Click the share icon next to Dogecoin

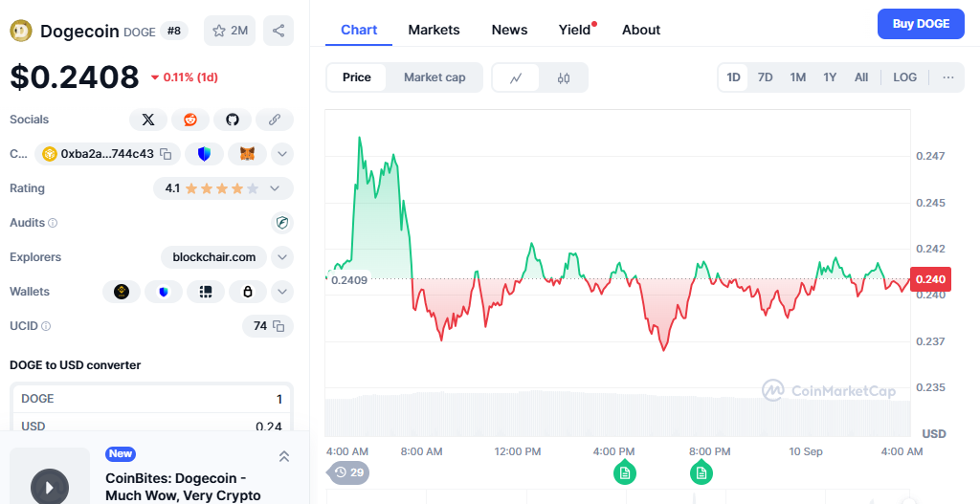point(278,31)
